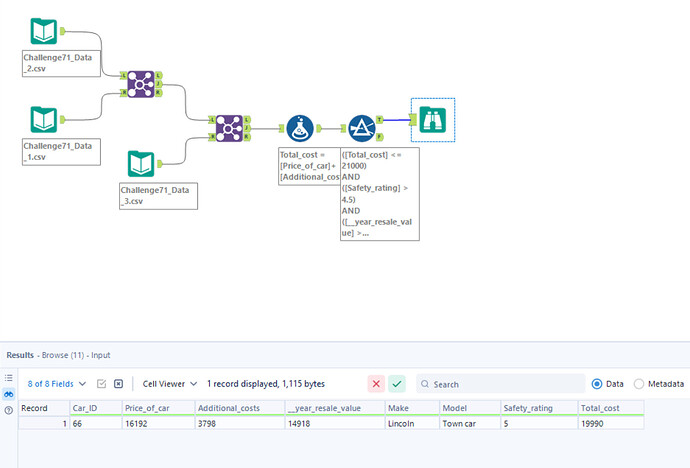690x468 pixels.
Task: Click the Filter tool's F output anchor
Action: [x=380, y=137]
